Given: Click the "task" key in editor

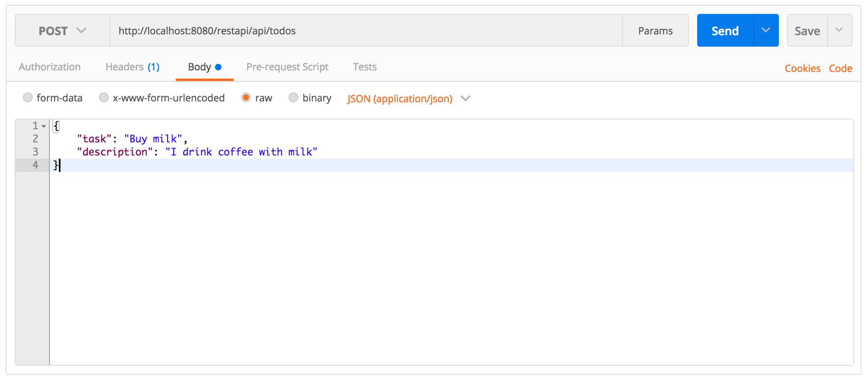Looking at the screenshot, I should click(94, 139).
